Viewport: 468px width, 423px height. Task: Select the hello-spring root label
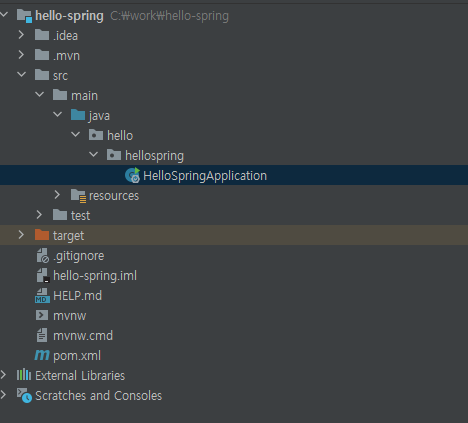point(69,16)
